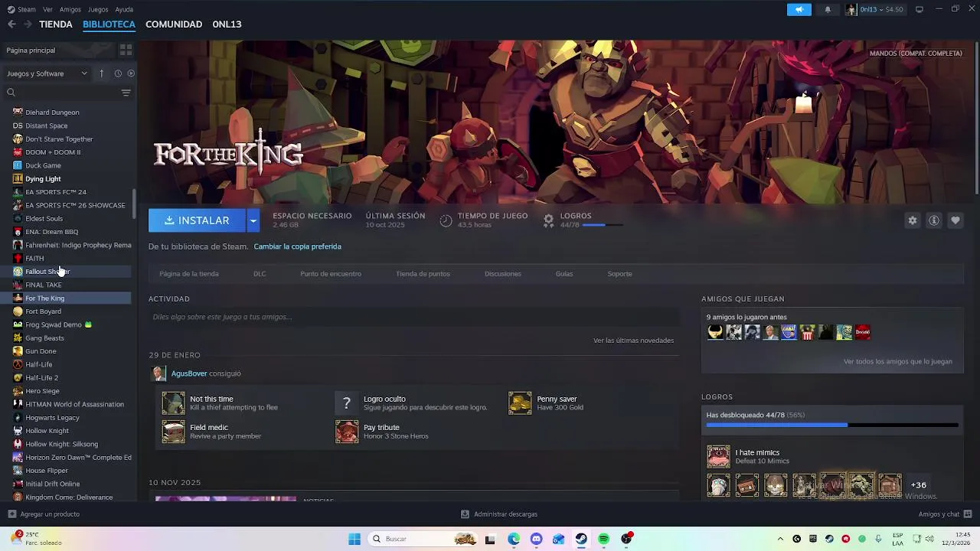The width and height of the screenshot is (980, 551).
Task: Click the I hate mimics achievement icon
Action: click(x=718, y=456)
